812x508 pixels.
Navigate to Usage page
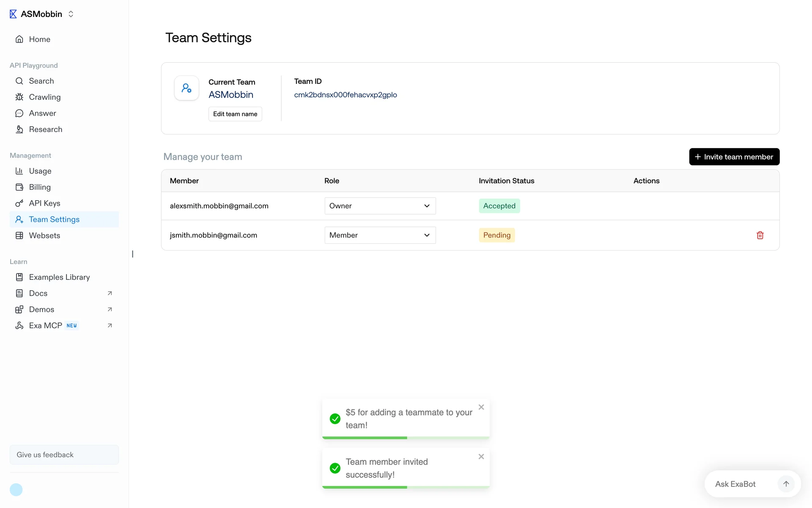[x=40, y=171]
